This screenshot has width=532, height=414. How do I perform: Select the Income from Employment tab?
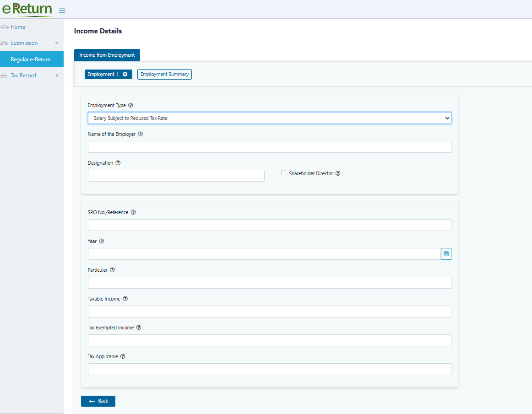(x=107, y=55)
